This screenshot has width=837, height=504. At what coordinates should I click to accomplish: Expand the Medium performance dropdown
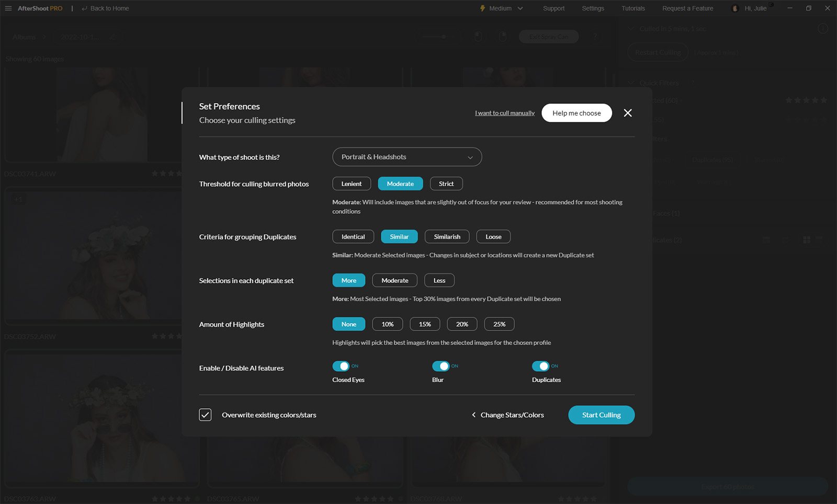520,8
